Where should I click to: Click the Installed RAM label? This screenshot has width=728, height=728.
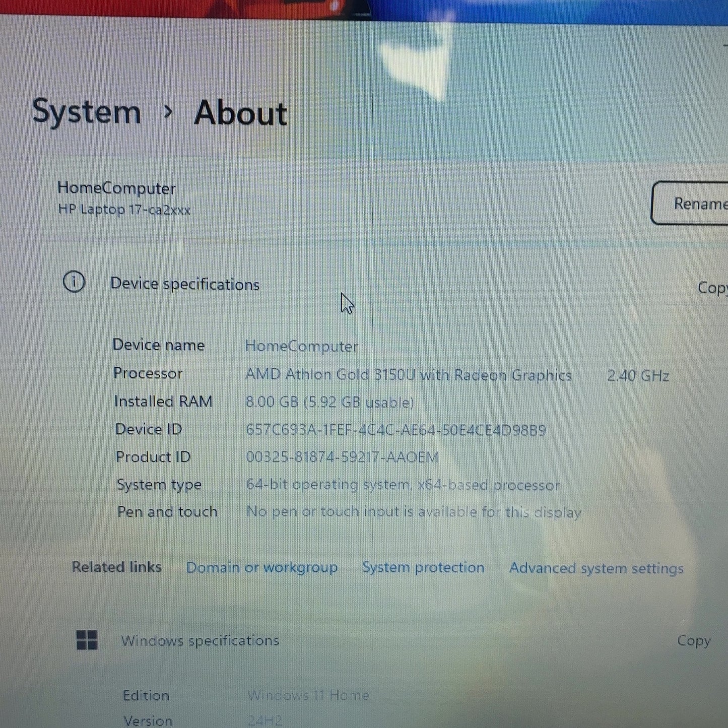point(163,401)
